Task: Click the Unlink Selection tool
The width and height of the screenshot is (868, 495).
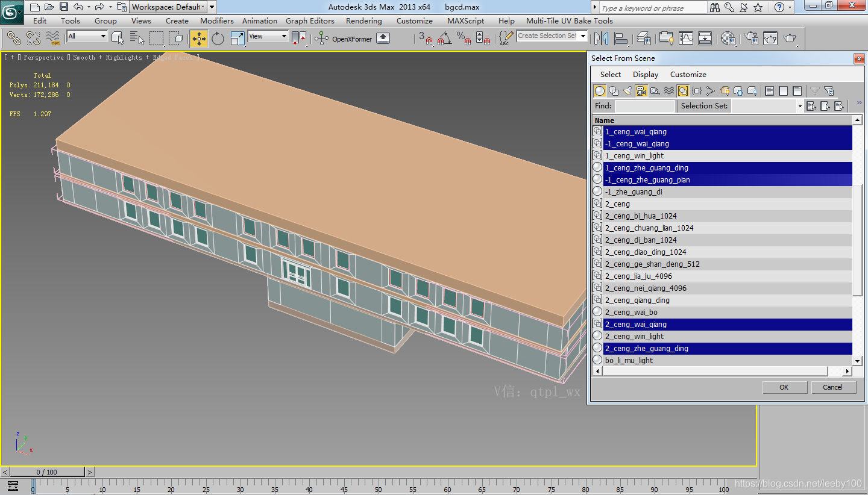Action: 34,39
